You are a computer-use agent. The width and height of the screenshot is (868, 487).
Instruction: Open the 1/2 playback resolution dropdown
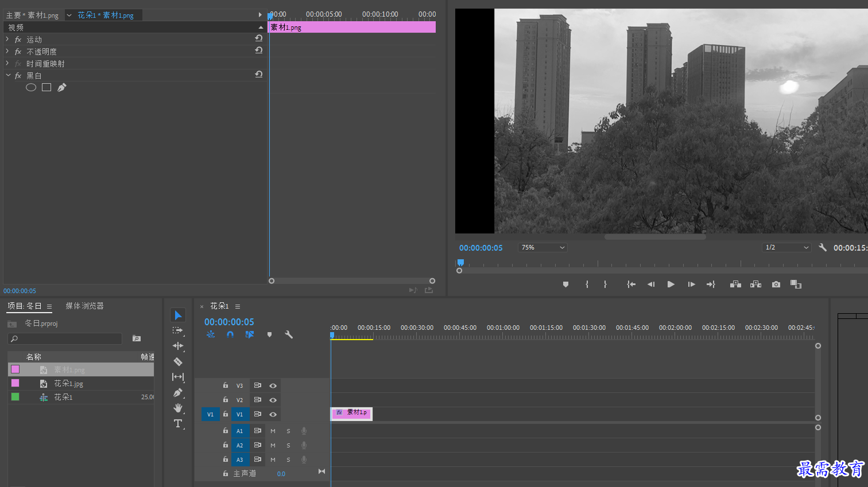[x=786, y=248]
